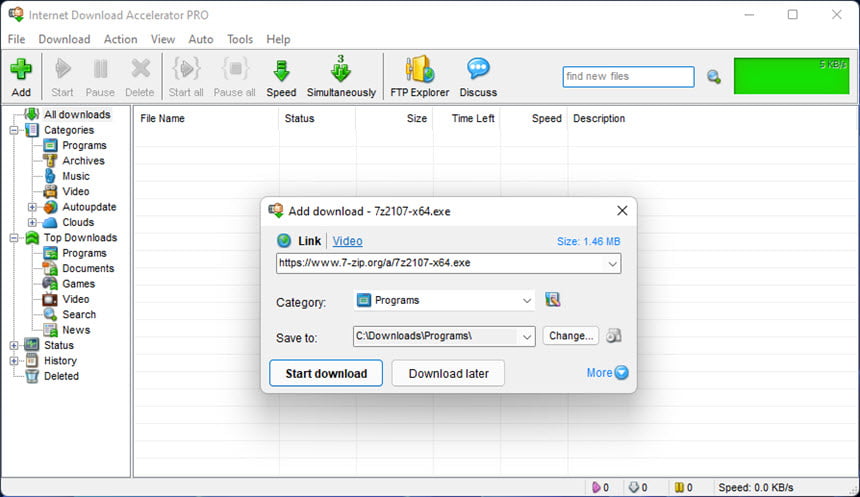Screen dimensions: 860x497
Task: Open the View menu
Action: point(163,39)
